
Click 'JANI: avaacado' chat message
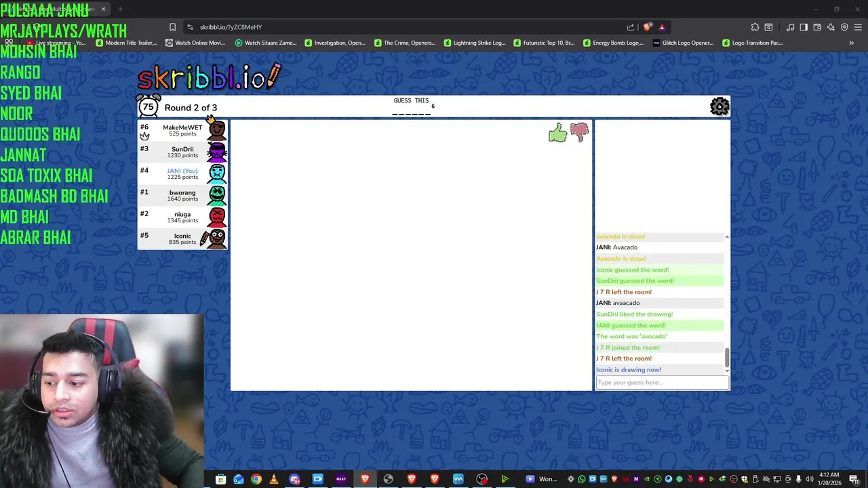pyautogui.click(x=618, y=303)
